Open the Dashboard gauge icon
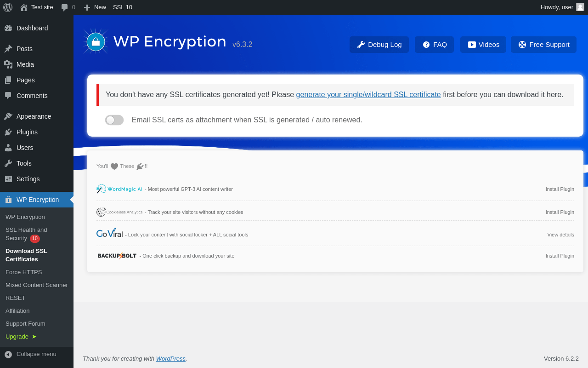Screen dimensions: 588x368 tap(8, 28)
